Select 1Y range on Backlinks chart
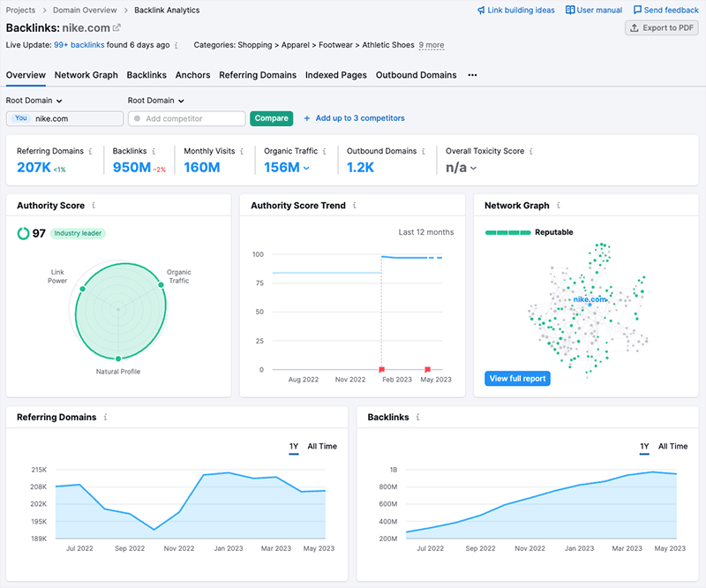This screenshot has height=588, width=706. point(644,447)
